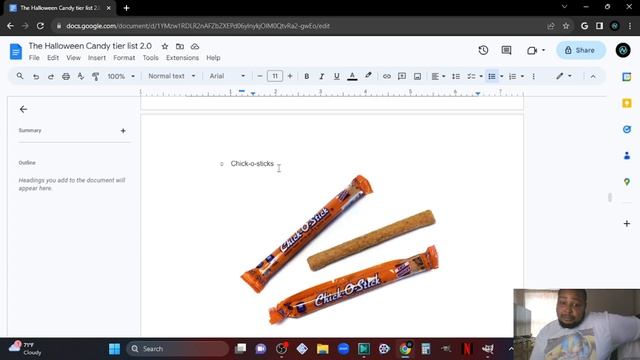Add a comment from toolbar
The image size is (640, 360).
click(x=402, y=76)
